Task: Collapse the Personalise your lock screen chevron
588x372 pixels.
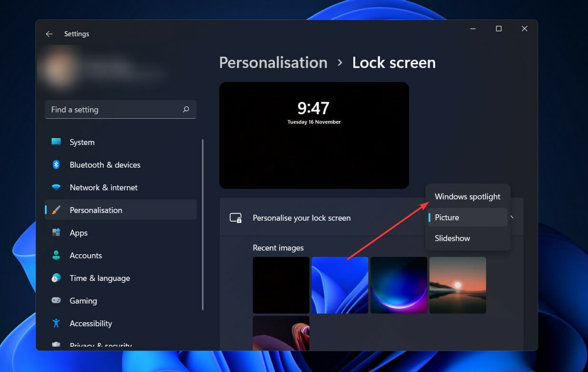Action: (x=512, y=217)
